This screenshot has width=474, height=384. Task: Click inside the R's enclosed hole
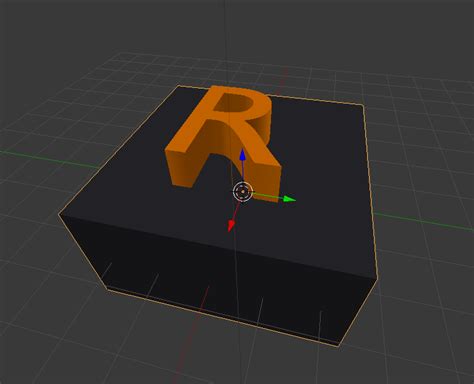coord(232,104)
